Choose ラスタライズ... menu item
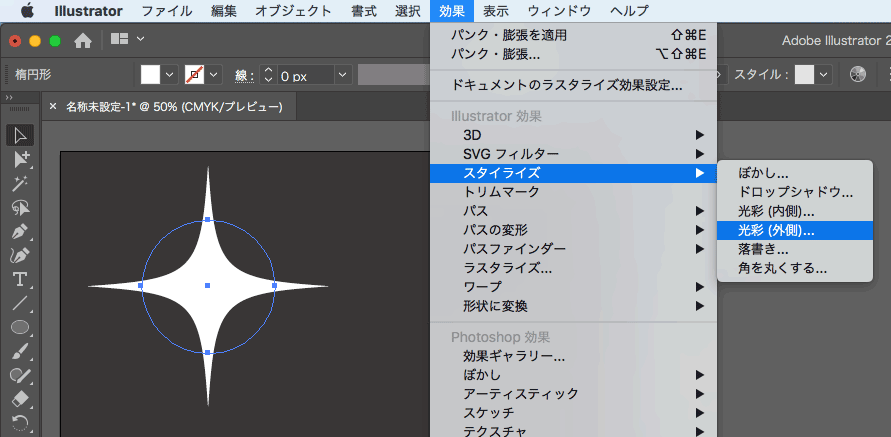Viewport: 891px width, 437px height. (x=573, y=268)
